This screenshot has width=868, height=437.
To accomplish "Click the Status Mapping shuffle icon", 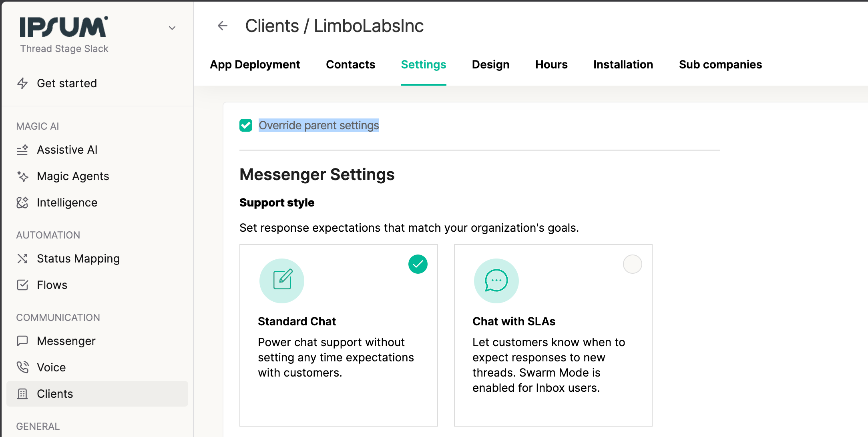I will 22,259.
